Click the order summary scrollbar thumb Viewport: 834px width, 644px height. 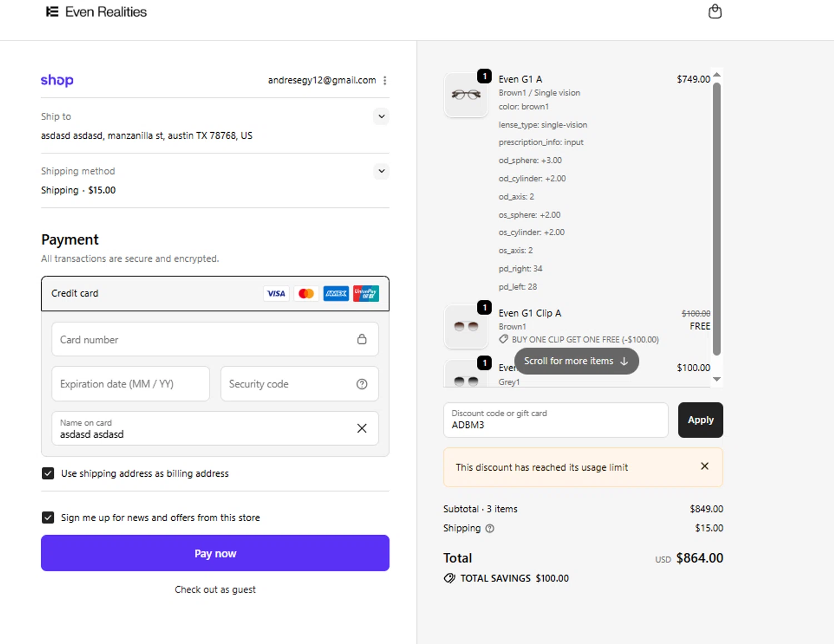click(x=717, y=218)
